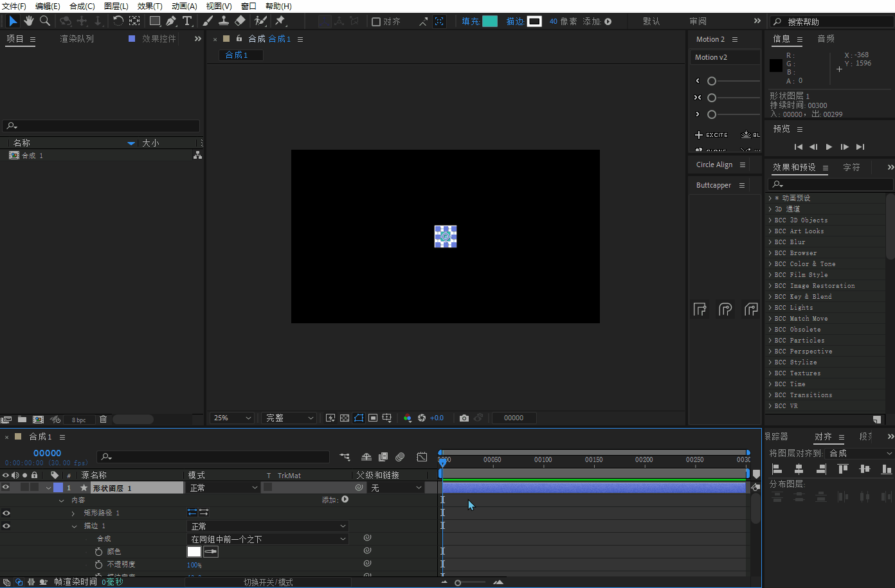The height and width of the screenshot is (588, 895).
Task: Enable the frame blending timeline icon
Action: point(383,457)
